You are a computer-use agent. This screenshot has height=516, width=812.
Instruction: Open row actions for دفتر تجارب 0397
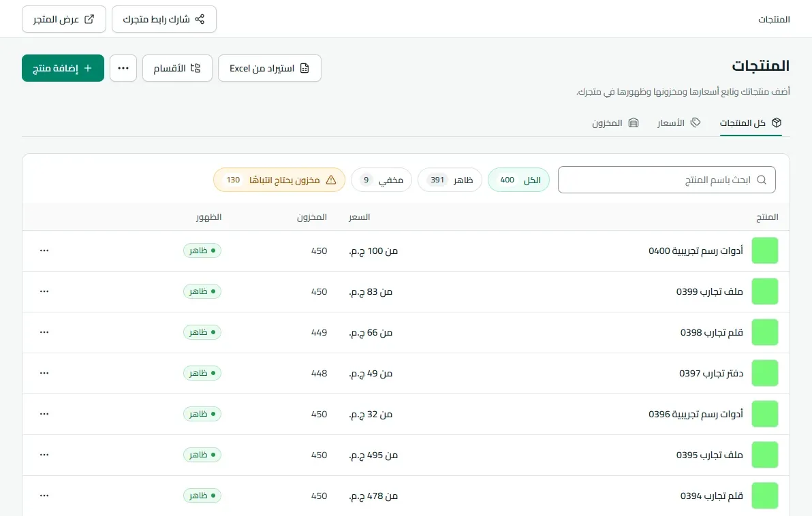(x=44, y=373)
